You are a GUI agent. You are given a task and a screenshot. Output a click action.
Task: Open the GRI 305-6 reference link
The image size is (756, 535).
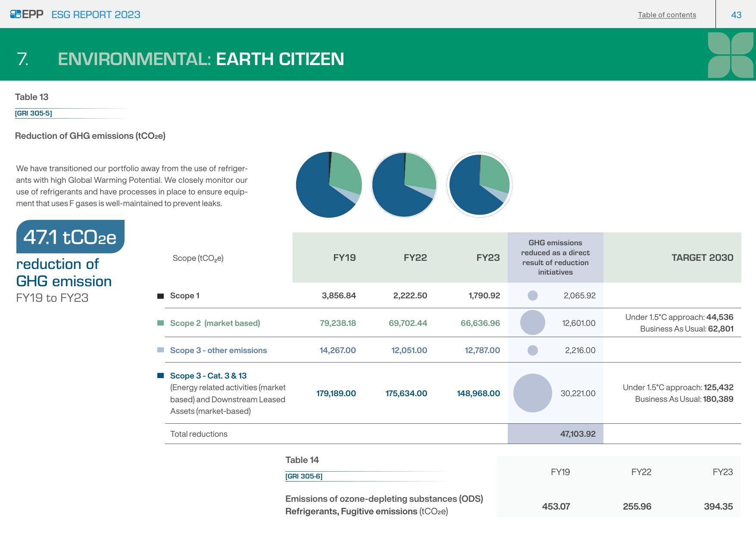tap(304, 476)
